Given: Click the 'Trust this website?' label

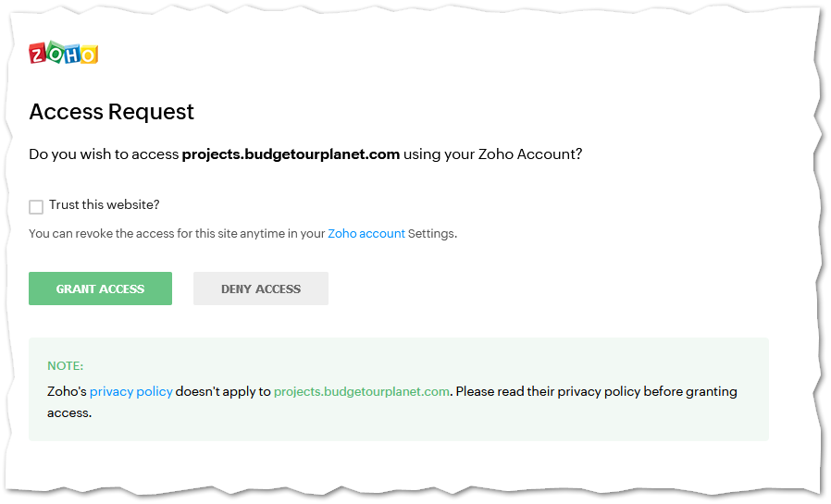Looking at the screenshot, I should click(105, 205).
